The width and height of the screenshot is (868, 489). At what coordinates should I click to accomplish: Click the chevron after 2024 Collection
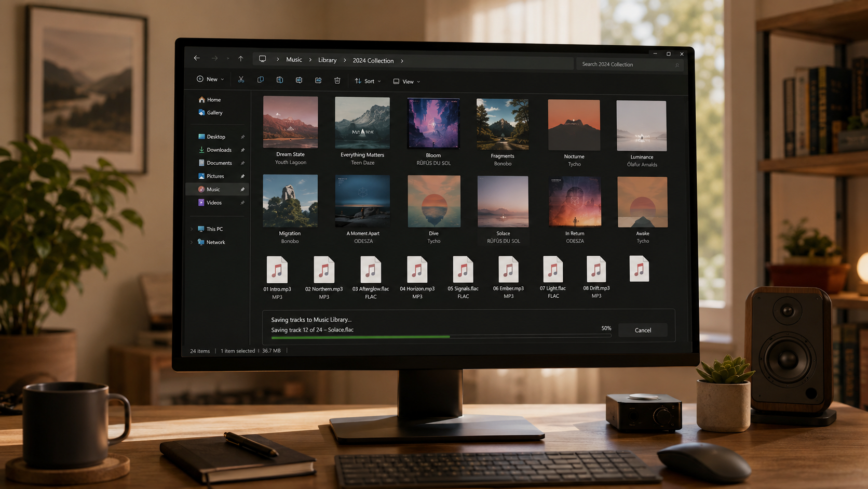[402, 61]
